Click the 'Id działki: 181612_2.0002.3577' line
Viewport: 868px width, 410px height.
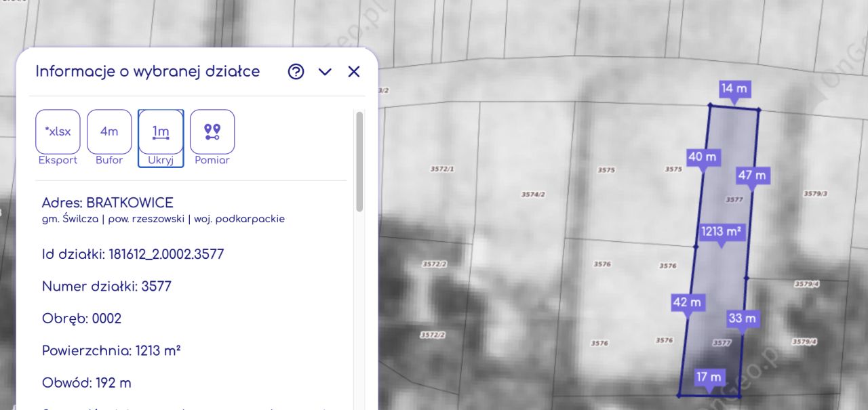click(x=133, y=254)
